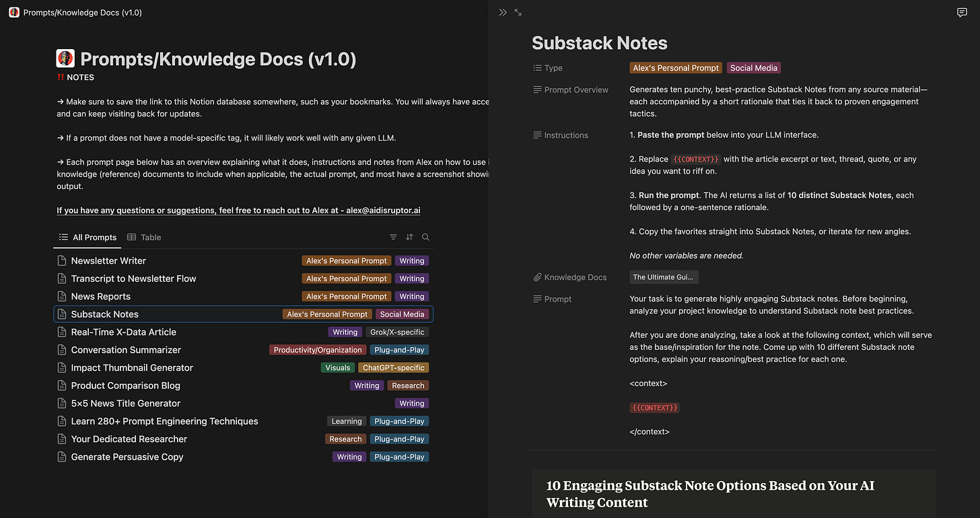Screen dimensions: 980x518
Task: Open the Newsletter Writer page
Action: 108,261
